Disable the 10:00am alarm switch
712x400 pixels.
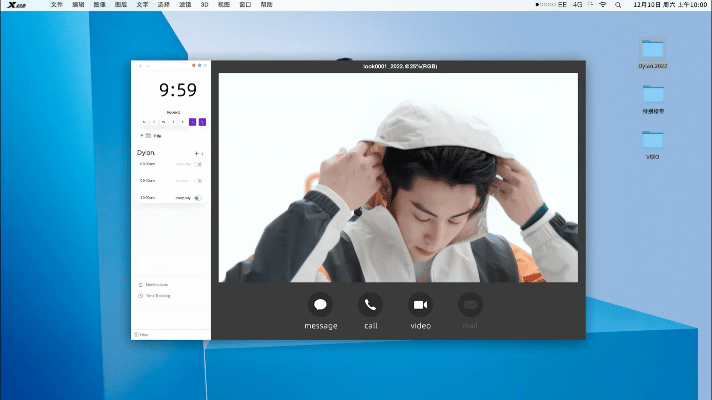pos(198,198)
